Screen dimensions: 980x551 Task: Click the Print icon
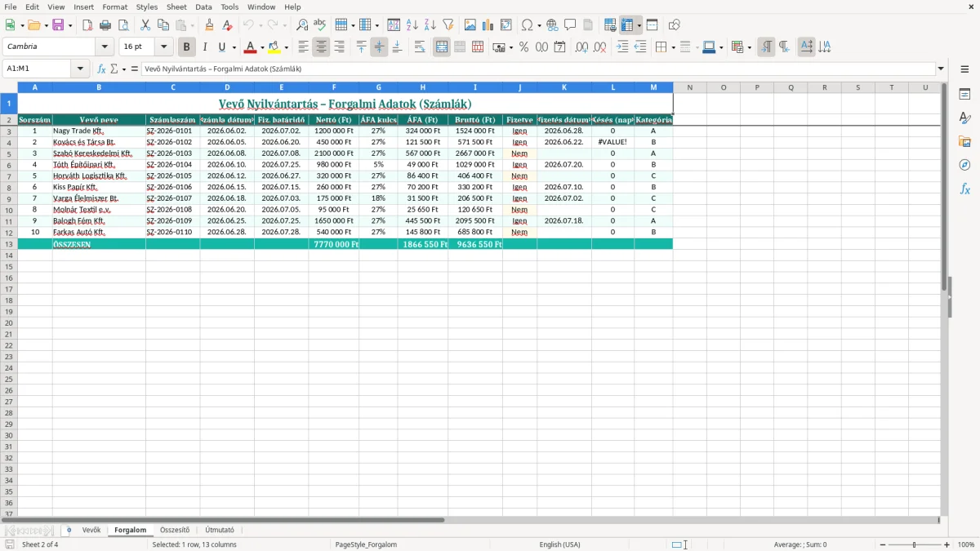[105, 25]
